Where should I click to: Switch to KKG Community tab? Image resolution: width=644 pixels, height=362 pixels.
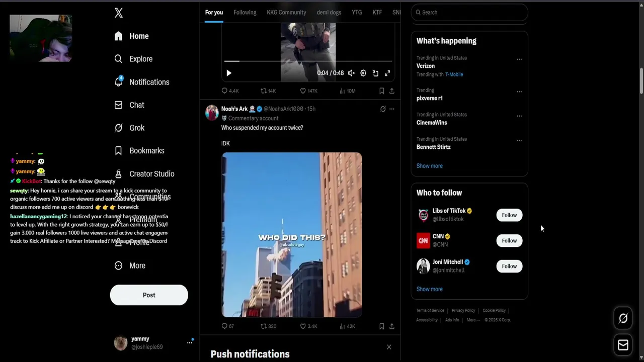coord(286,13)
